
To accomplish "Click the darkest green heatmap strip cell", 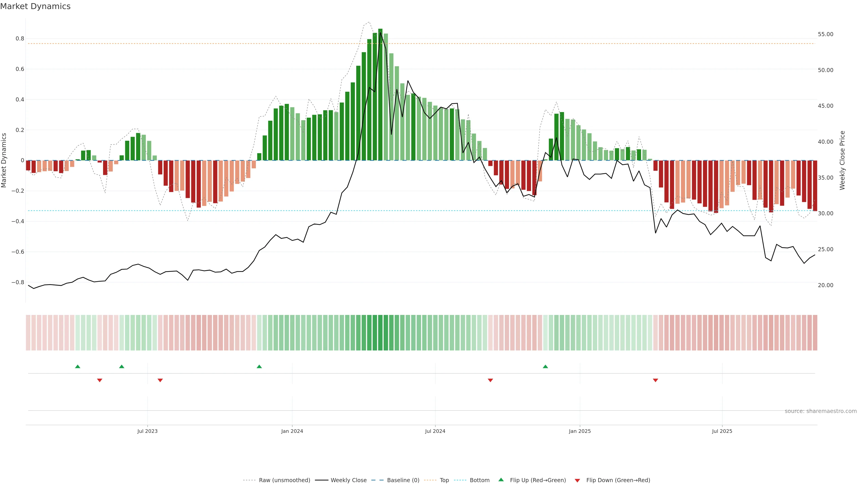I will click(x=380, y=333).
